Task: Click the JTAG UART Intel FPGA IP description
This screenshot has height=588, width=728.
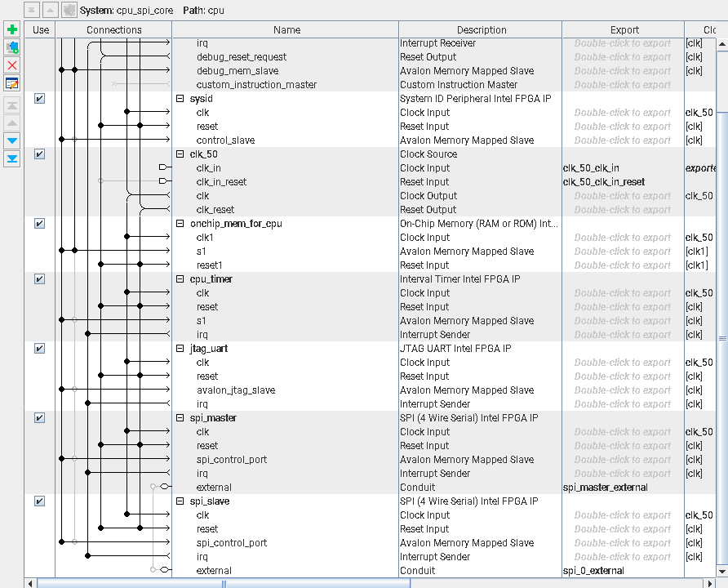Action: pos(455,349)
